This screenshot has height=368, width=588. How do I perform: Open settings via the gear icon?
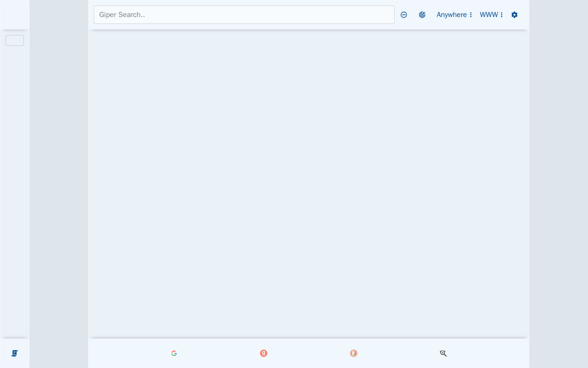pyautogui.click(x=514, y=15)
